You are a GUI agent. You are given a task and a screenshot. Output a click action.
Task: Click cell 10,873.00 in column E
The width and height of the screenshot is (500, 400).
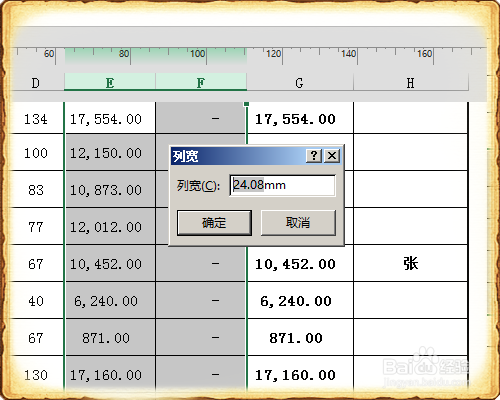pos(110,190)
